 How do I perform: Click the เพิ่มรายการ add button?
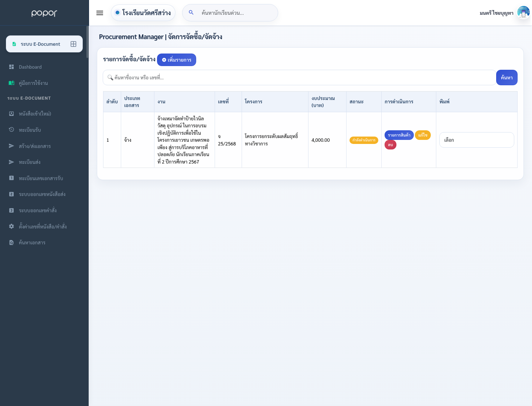[177, 60]
